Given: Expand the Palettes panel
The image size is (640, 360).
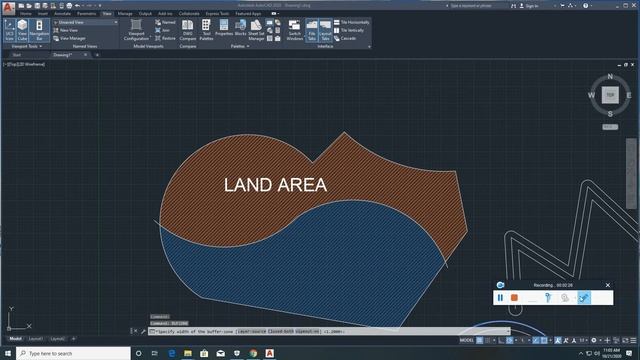Looking at the screenshot, I should point(240,47).
